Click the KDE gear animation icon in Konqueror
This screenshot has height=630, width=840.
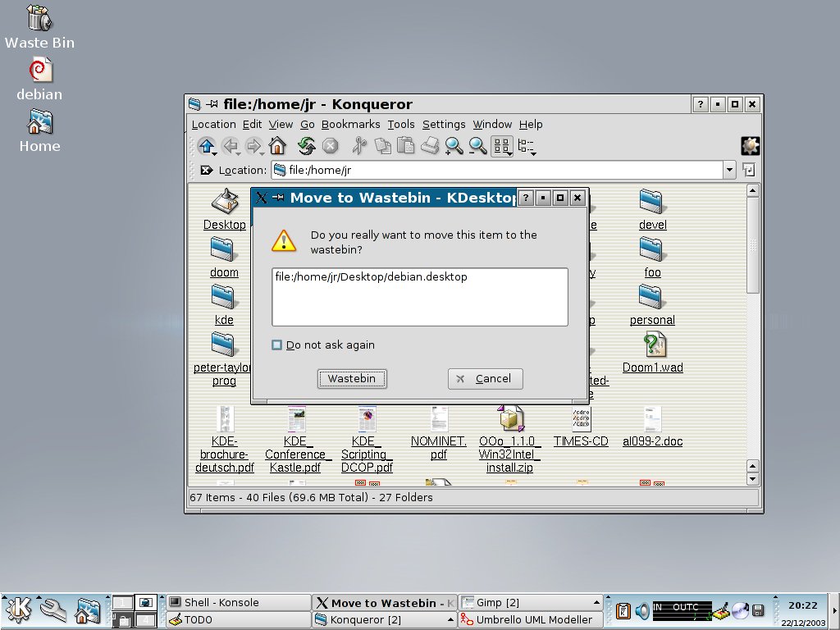[x=750, y=146]
